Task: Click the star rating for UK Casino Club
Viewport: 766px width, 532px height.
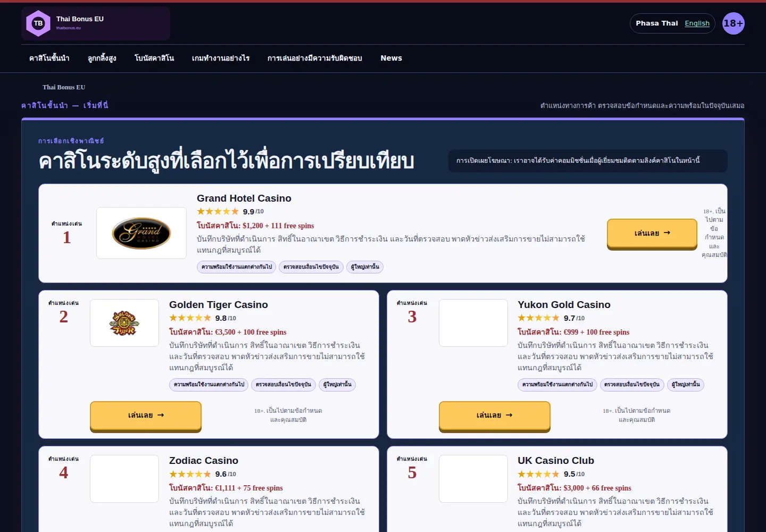Action: point(538,474)
